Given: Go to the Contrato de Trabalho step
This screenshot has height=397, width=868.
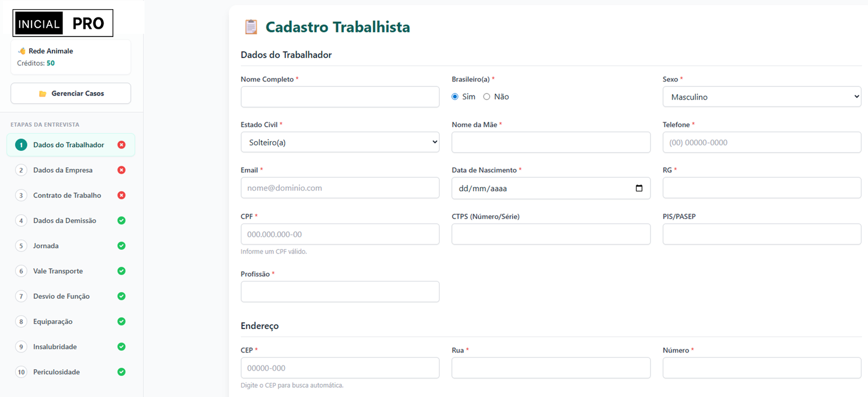Looking at the screenshot, I should [67, 196].
